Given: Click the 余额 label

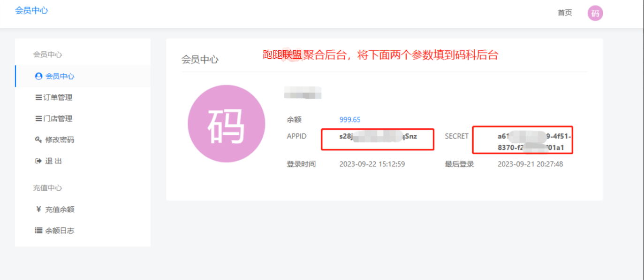Looking at the screenshot, I should click(294, 120).
